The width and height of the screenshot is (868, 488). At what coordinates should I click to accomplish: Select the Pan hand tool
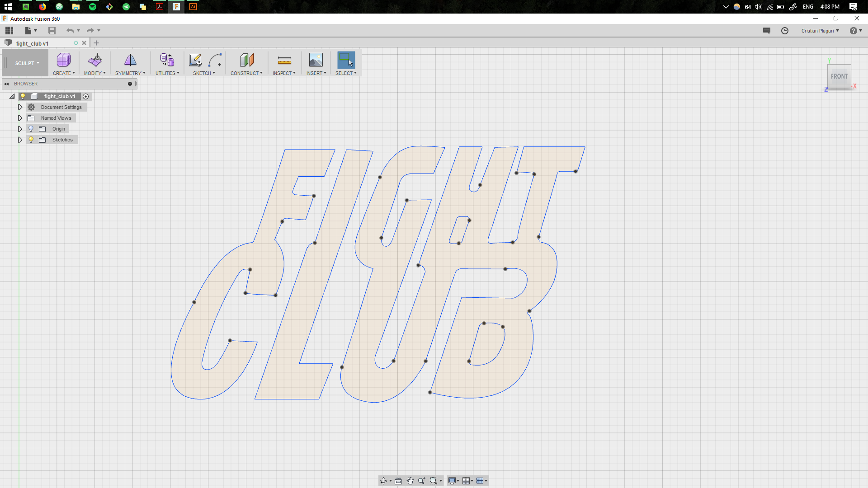point(410,481)
